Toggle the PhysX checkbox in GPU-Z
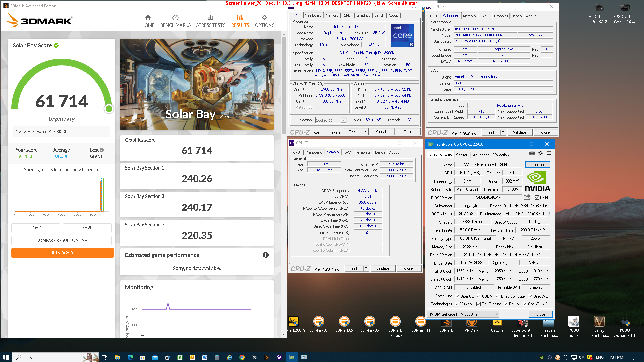The height and width of the screenshot is (362, 644). (506, 304)
